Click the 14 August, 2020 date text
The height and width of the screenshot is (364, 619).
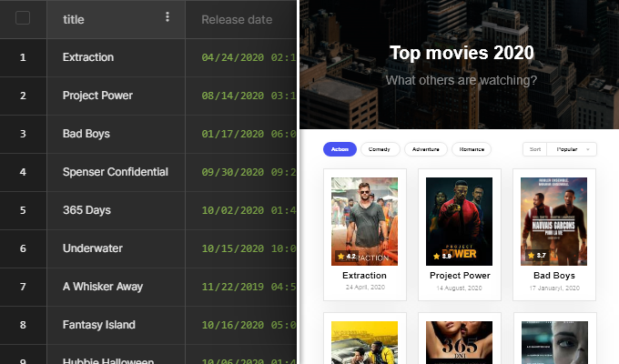point(459,288)
